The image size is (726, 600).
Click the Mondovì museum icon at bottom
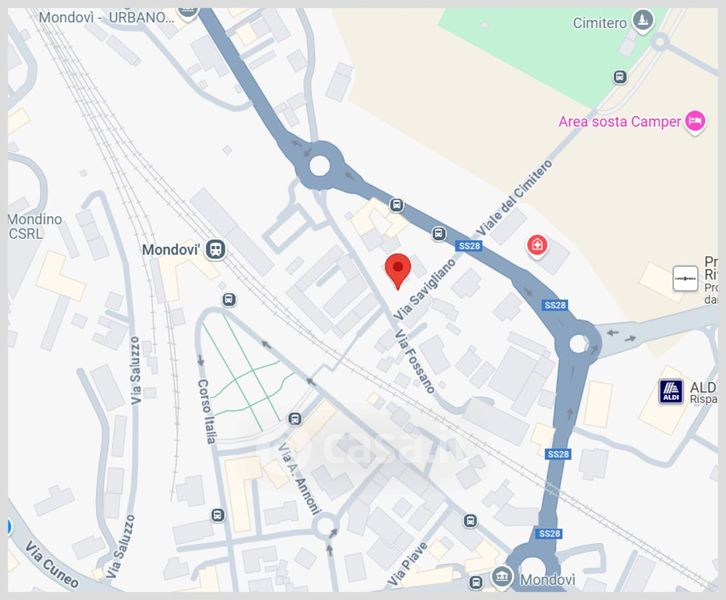point(502,577)
